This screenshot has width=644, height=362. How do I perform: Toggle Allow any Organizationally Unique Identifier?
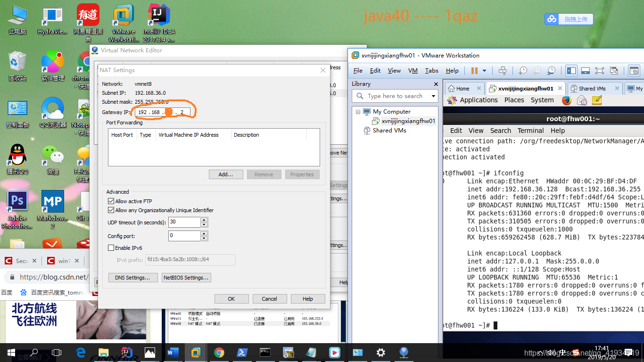[x=111, y=210]
